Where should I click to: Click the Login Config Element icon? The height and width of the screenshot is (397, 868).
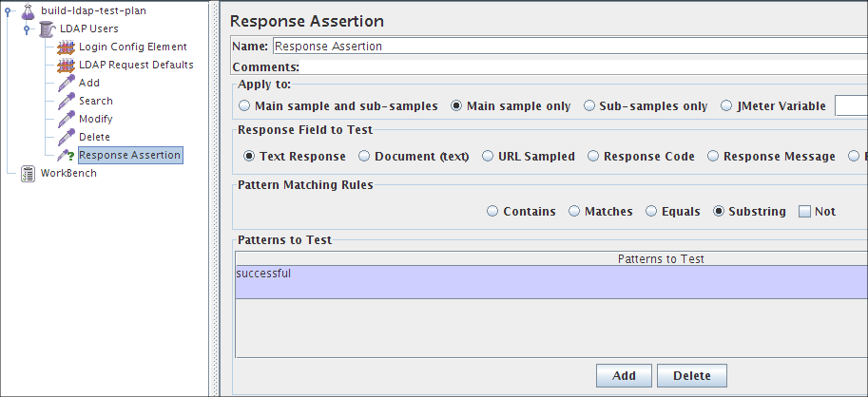pos(66,47)
